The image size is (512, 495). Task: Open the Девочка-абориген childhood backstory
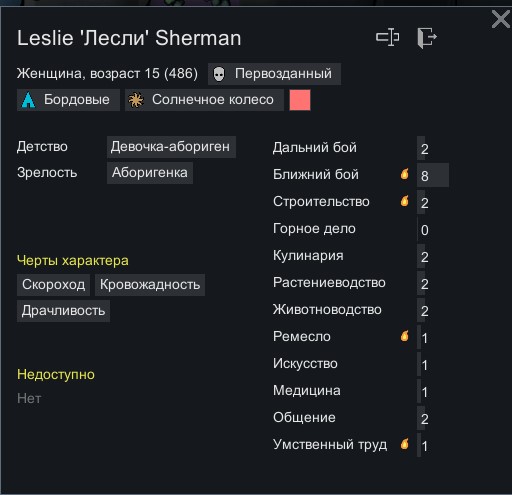coord(171,147)
